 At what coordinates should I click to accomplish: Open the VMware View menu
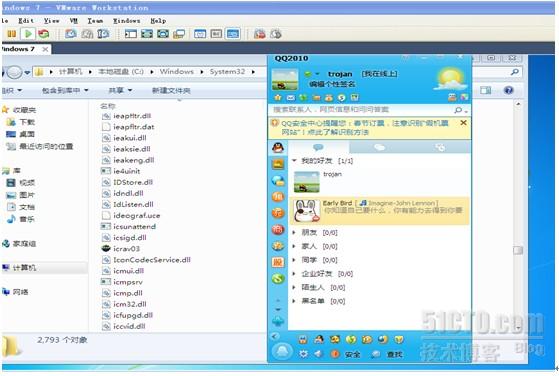pos(52,21)
